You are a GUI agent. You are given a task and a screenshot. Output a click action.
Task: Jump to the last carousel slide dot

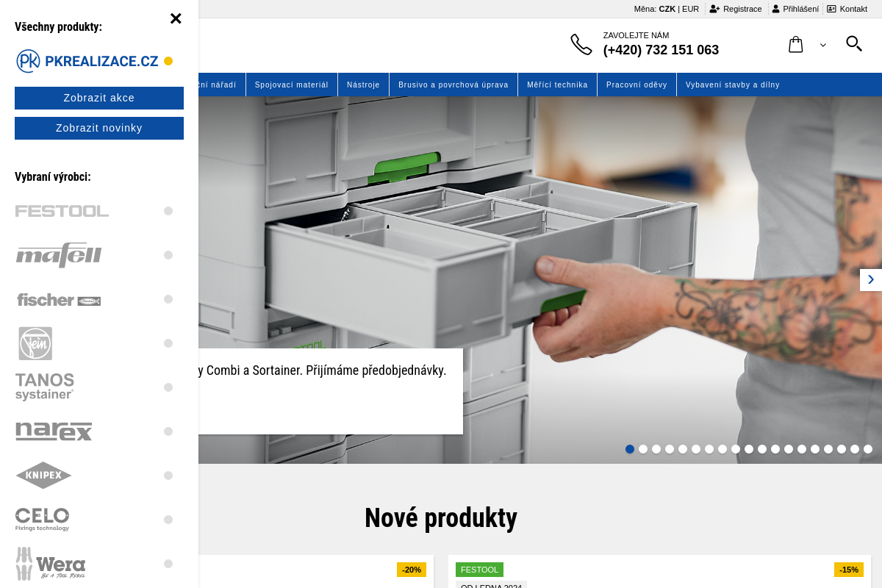[868, 449]
